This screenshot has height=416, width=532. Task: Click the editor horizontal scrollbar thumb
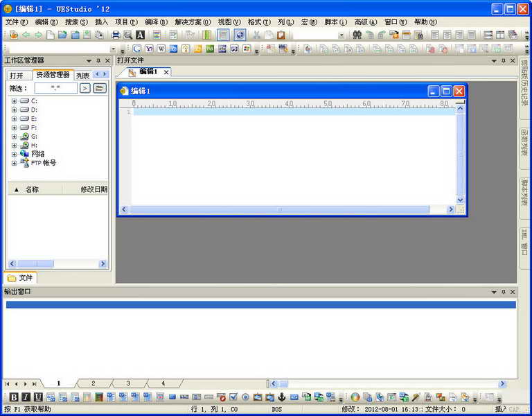pyautogui.click(x=280, y=209)
